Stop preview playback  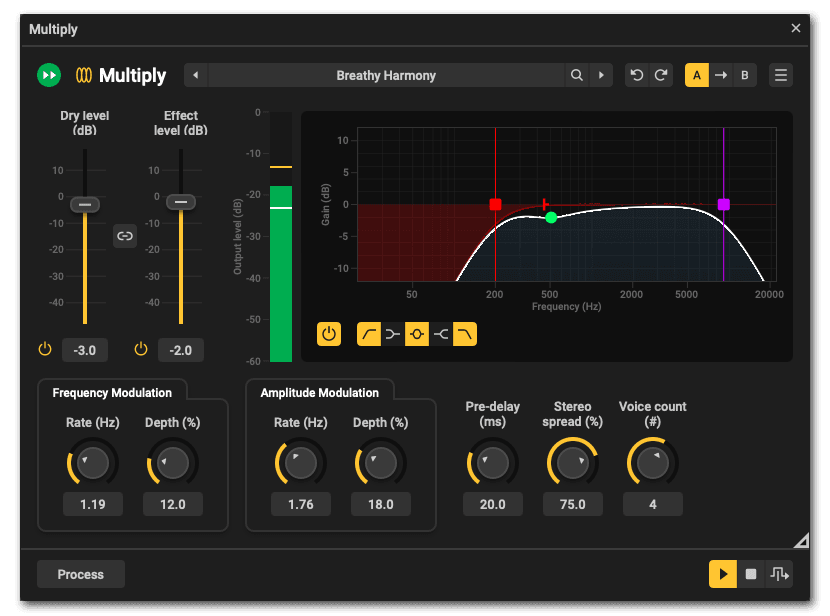point(751,574)
